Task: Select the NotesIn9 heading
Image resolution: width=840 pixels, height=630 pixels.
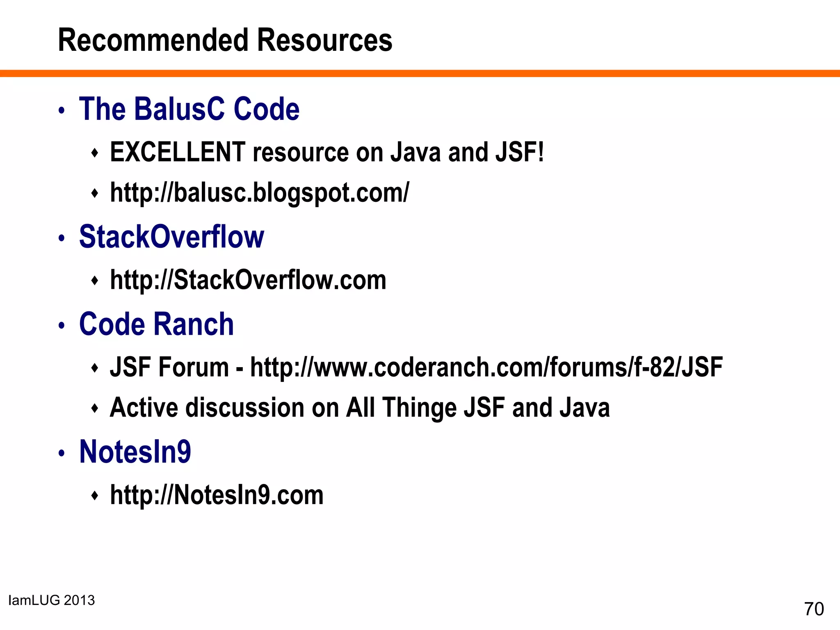Action: (135, 452)
